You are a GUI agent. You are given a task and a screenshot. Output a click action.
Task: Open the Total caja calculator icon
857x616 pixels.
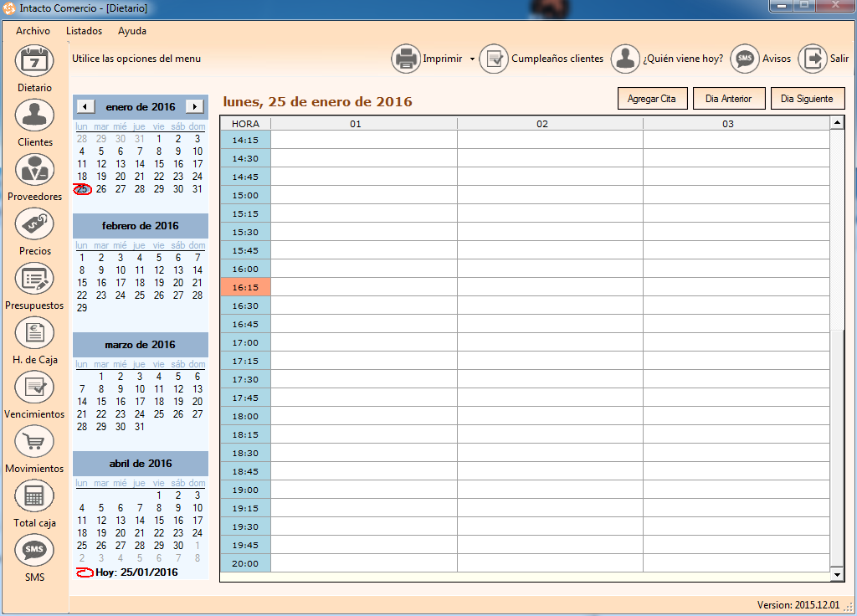point(34,496)
